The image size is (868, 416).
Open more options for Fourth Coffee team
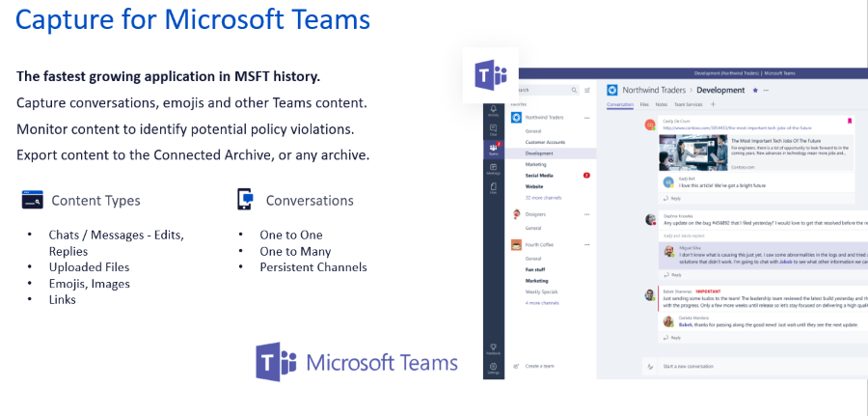coord(586,244)
